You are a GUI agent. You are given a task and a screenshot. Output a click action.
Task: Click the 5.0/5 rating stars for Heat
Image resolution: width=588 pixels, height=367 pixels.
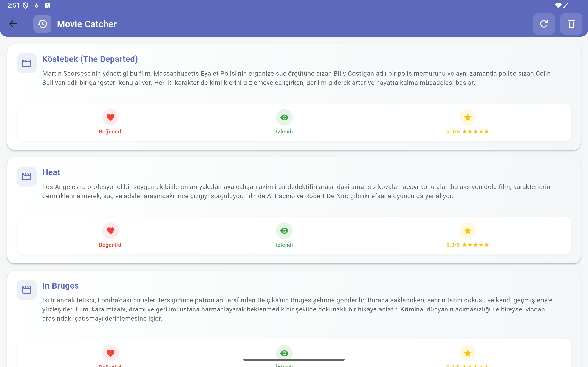[x=467, y=245]
